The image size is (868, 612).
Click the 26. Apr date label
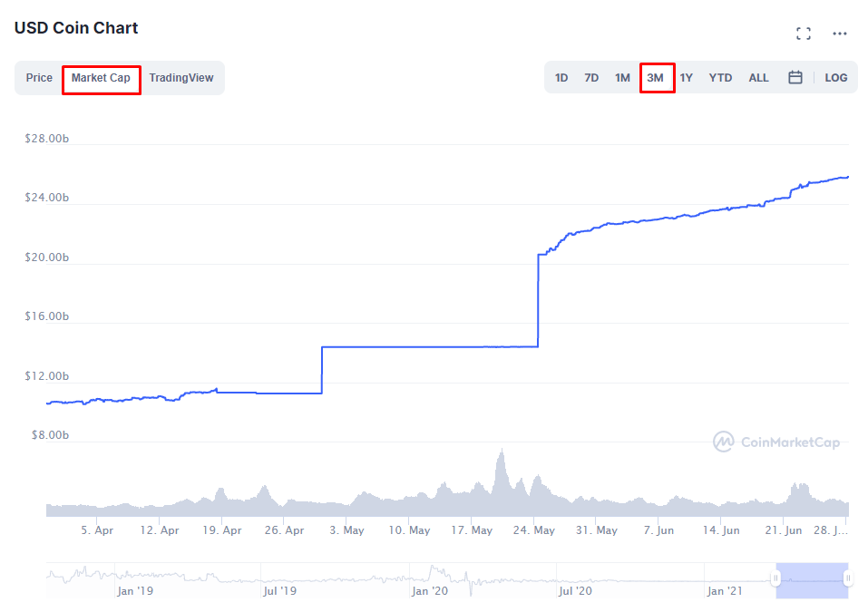coord(284,530)
